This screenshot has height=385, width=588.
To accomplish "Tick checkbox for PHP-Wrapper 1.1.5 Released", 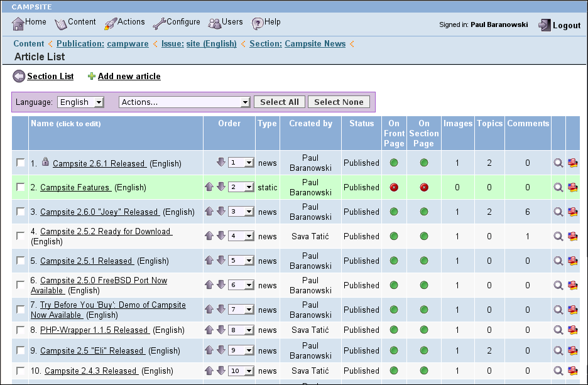I will pos(21,330).
